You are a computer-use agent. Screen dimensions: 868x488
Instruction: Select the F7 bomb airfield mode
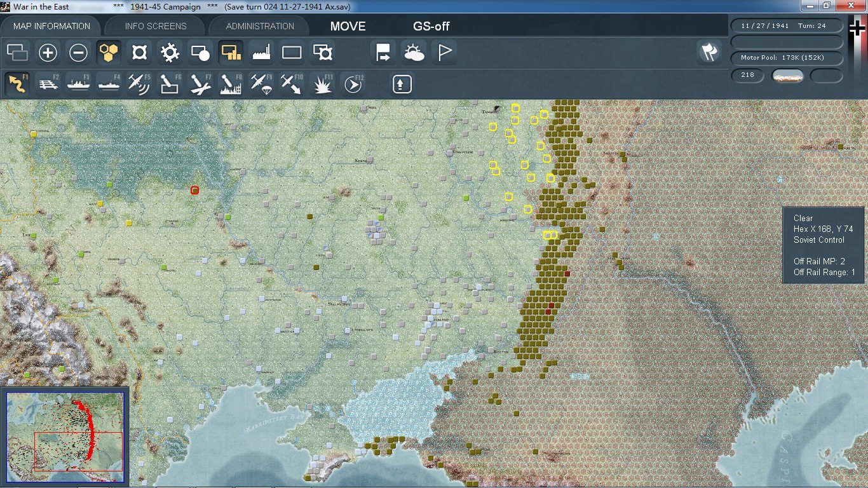(x=200, y=84)
